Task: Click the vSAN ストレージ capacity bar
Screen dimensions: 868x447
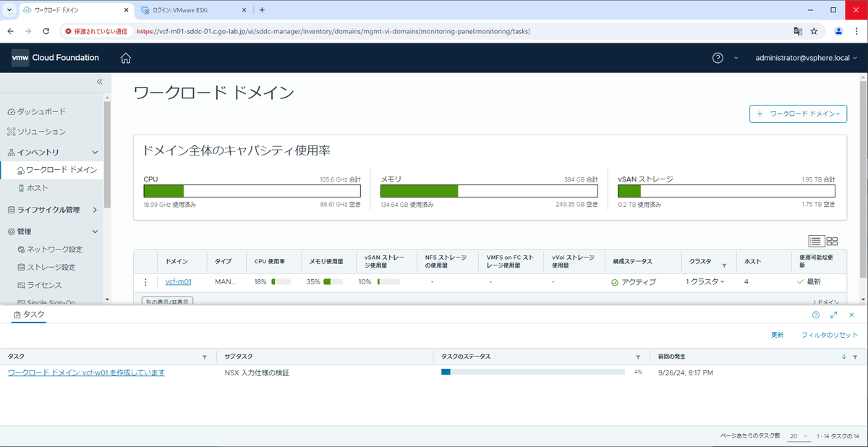Action: coord(726,191)
